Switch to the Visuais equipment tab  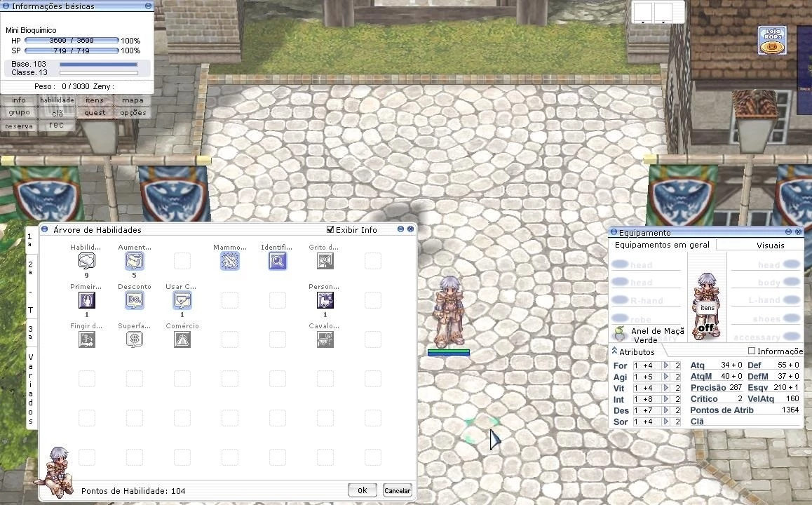[x=770, y=245]
